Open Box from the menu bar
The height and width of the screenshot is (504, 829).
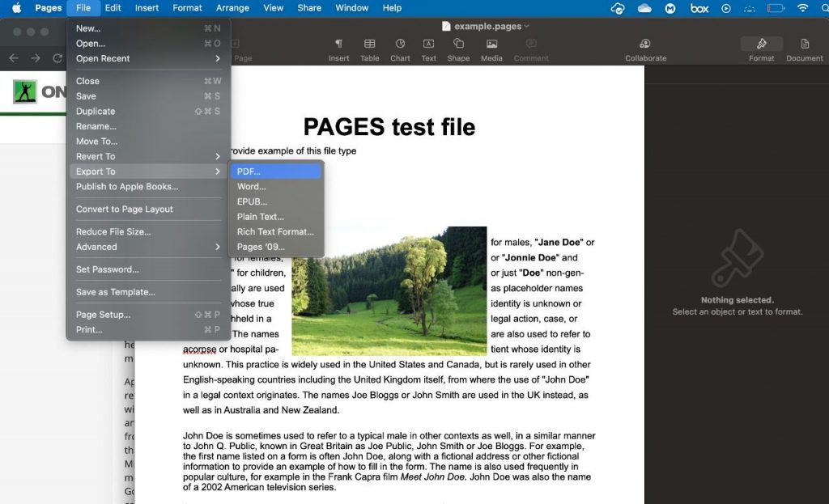point(699,8)
